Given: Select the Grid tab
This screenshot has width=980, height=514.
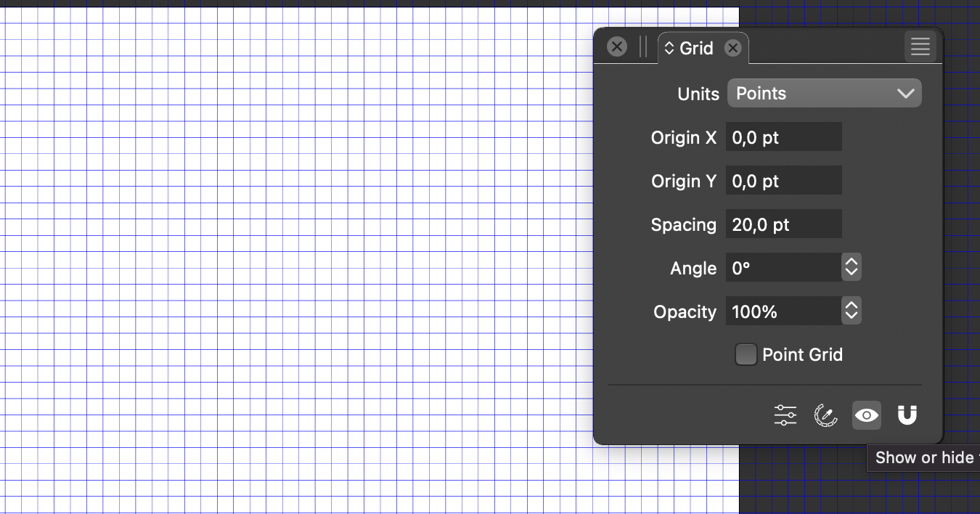Looking at the screenshot, I should [x=696, y=49].
